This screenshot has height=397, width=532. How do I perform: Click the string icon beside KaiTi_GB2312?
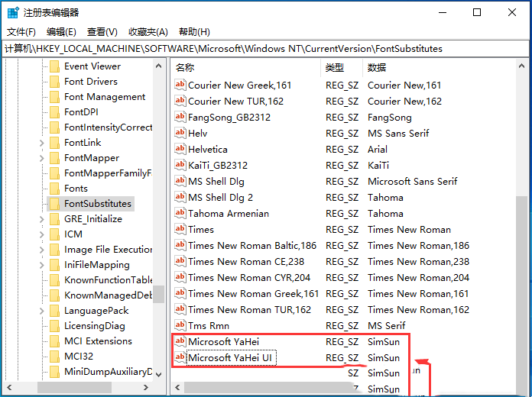click(x=180, y=166)
